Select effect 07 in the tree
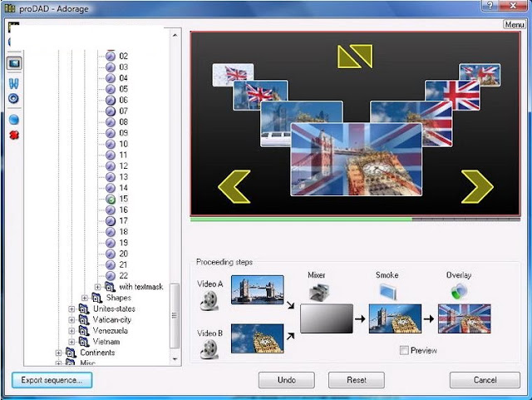Screen dimensions: 532x400 (x=117, y=111)
